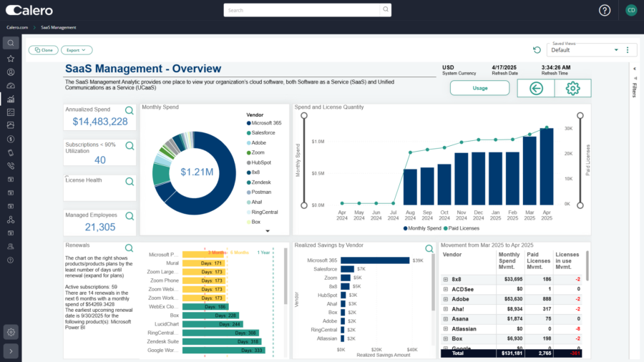The width and height of the screenshot is (644, 362).
Task: Click the Usage button
Action: pos(479,88)
